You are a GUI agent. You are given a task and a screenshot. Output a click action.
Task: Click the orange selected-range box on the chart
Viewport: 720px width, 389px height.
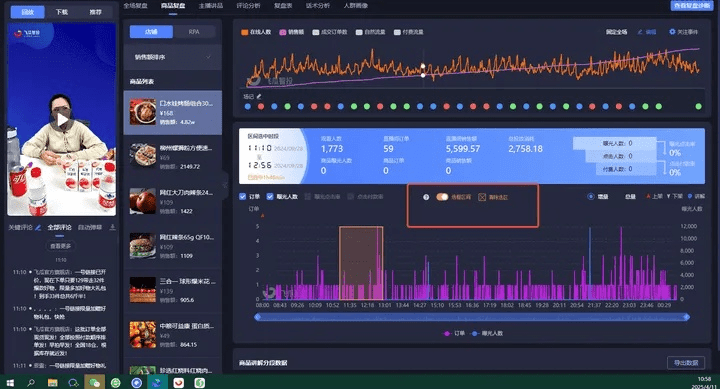pyautogui.click(x=361, y=263)
